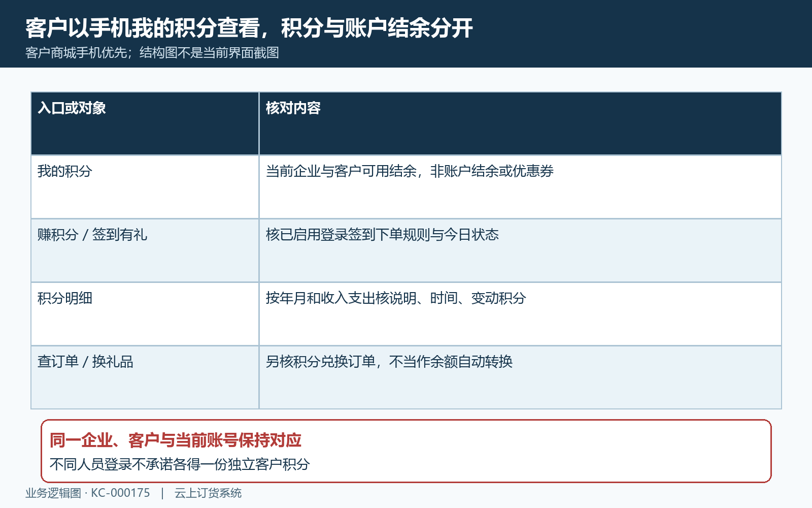Click the cell 按年月和收入支出核说明、时间、变动积分
Screen dimensions: 812x508
pos(520,314)
